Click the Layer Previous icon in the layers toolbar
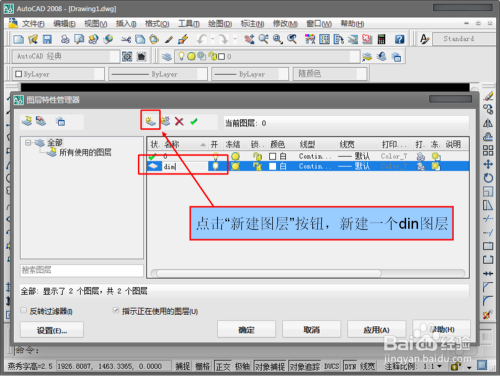 (382, 57)
